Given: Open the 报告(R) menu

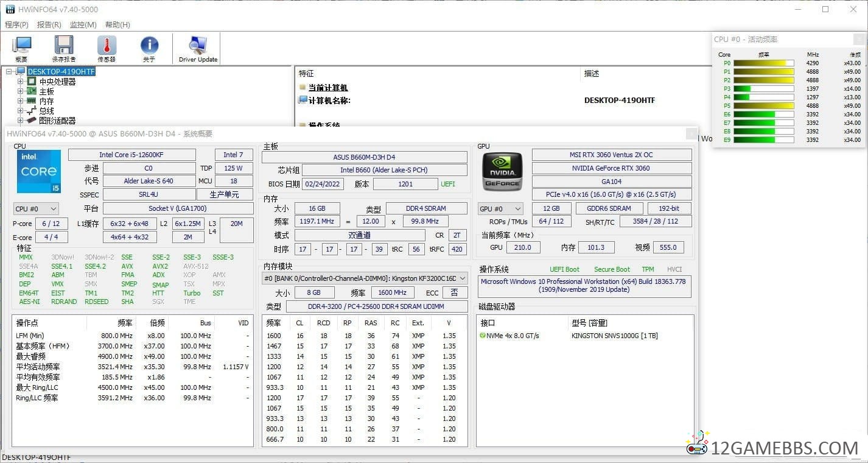Looking at the screenshot, I should [49, 25].
